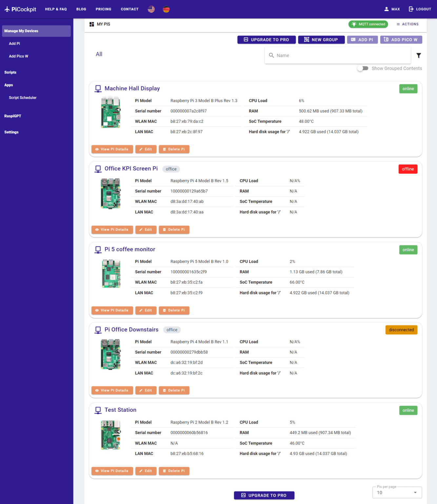Switch language using the German flag icon
Viewport: 437px width, 504px height.
[166, 9]
